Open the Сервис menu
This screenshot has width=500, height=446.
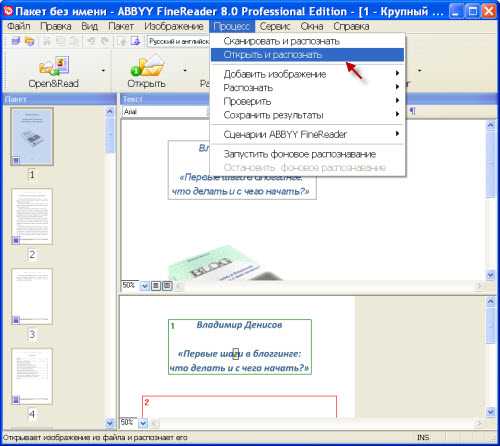275,26
